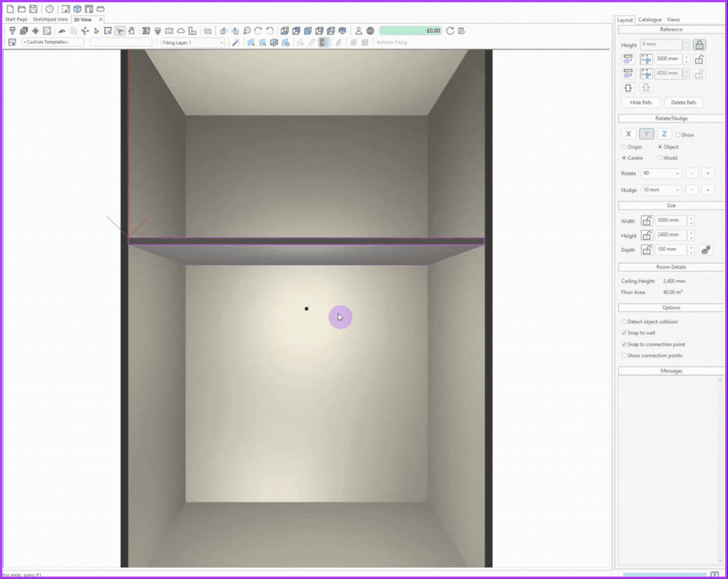Click the magic wand tiling tool
728x579 pixels.
tap(235, 42)
